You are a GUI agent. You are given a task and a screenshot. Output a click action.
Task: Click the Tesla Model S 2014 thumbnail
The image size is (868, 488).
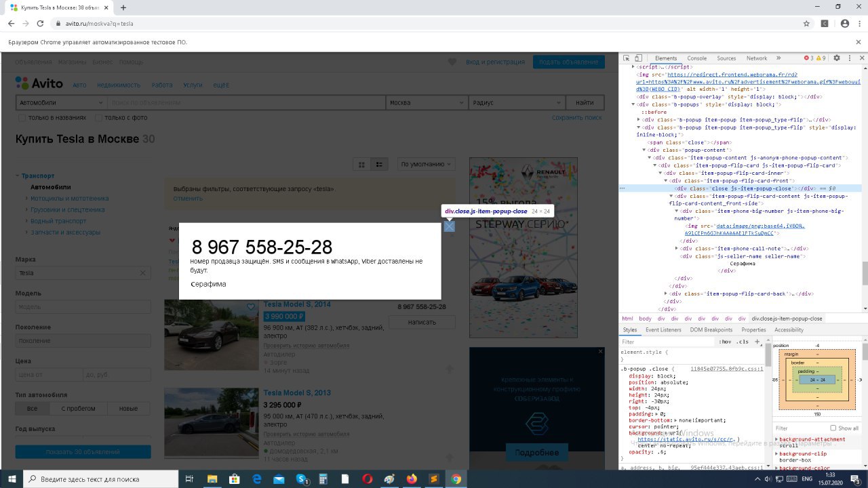click(211, 335)
